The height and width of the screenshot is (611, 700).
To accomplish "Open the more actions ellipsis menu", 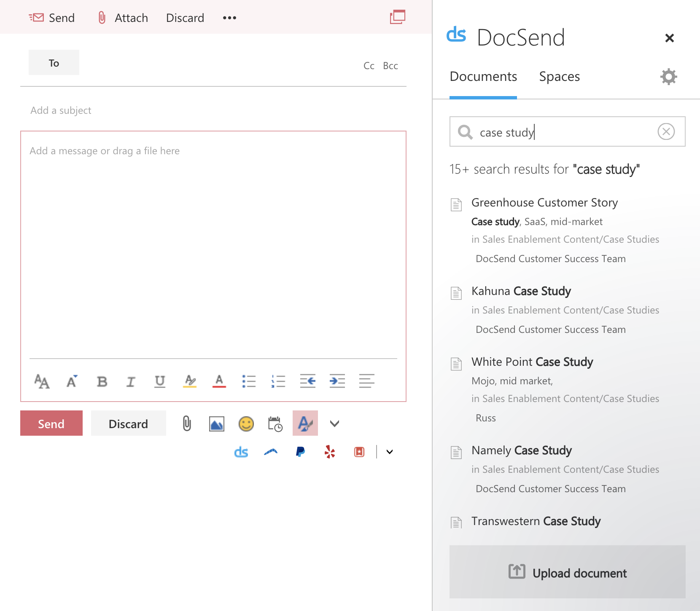I will click(x=229, y=18).
